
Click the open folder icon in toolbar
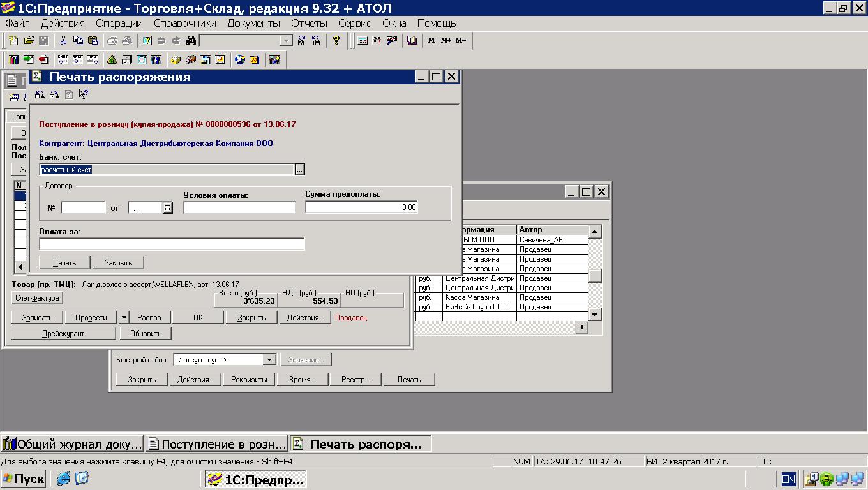click(29, 41)
